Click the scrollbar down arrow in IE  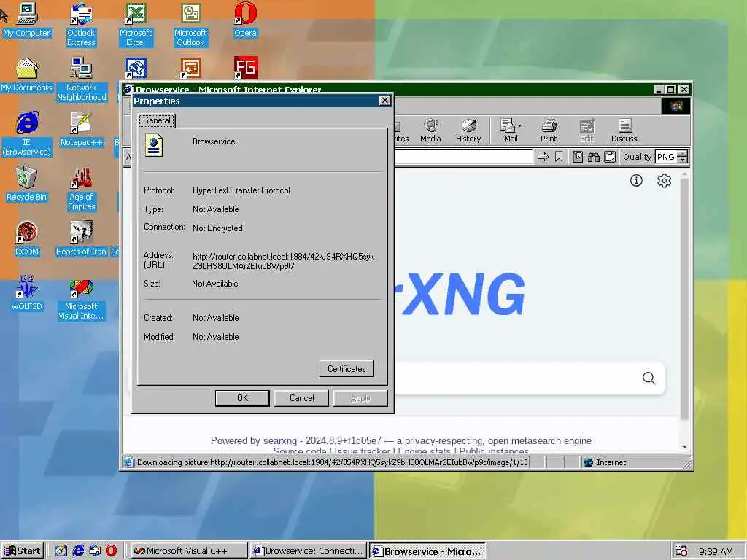684,447
